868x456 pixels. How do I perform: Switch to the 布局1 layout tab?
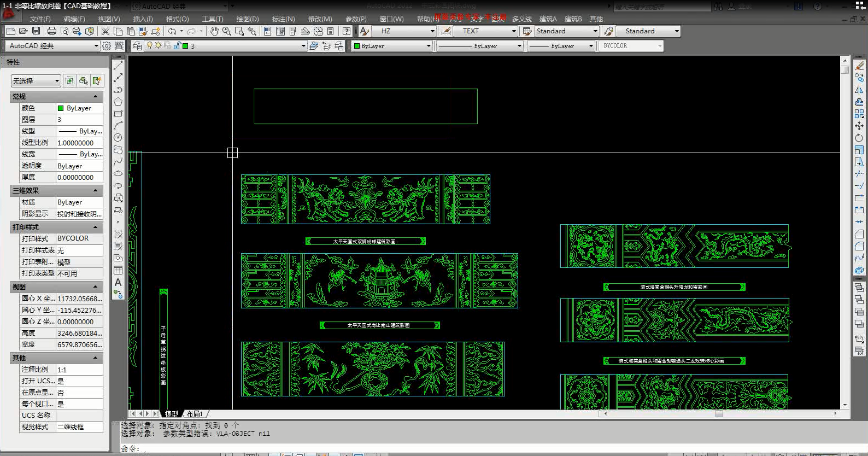pos(195,414)
